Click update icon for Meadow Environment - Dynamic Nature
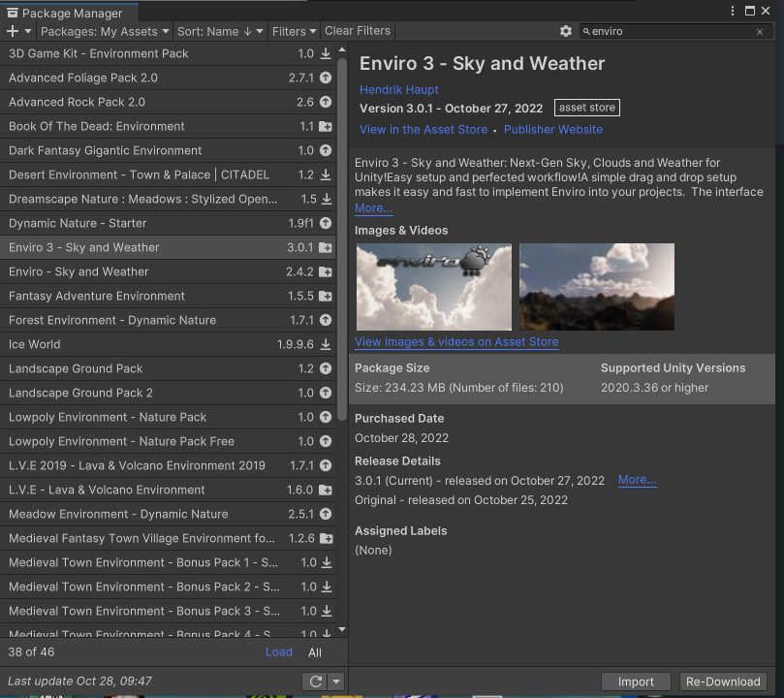This screenshot has width=784, height=698. pyautogui.click(x=326, y=514)
